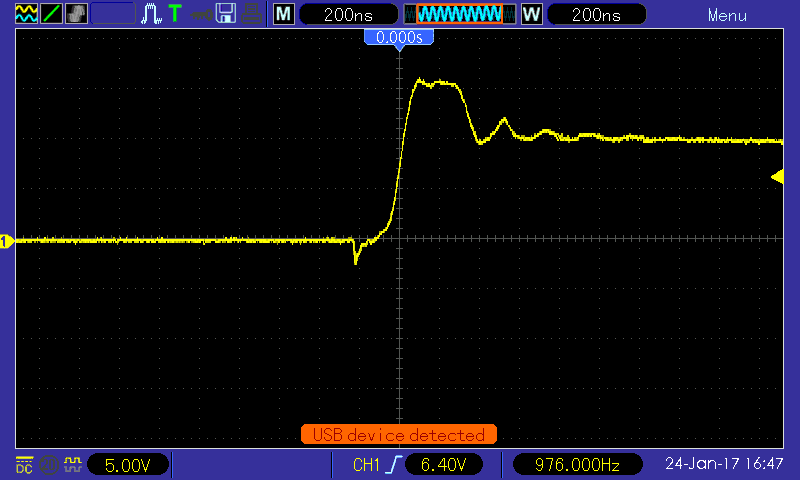800x480 pixels.
Task: Select the 976.000Hz frequency readout
Action: 577,465
